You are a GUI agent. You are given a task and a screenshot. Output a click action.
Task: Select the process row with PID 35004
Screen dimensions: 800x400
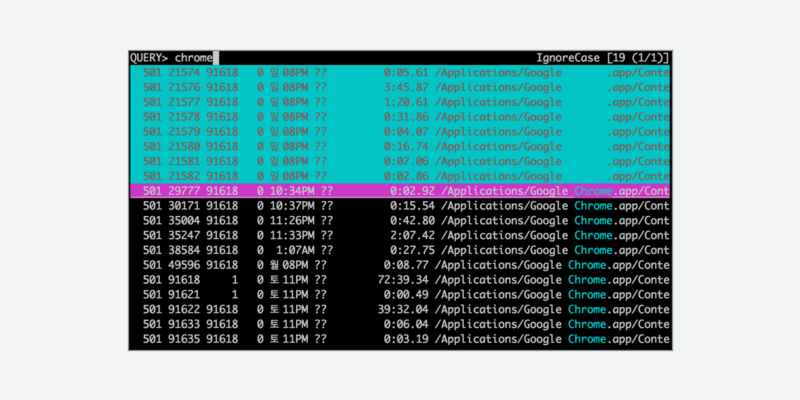pyautogui.click(x=399, y=220)
